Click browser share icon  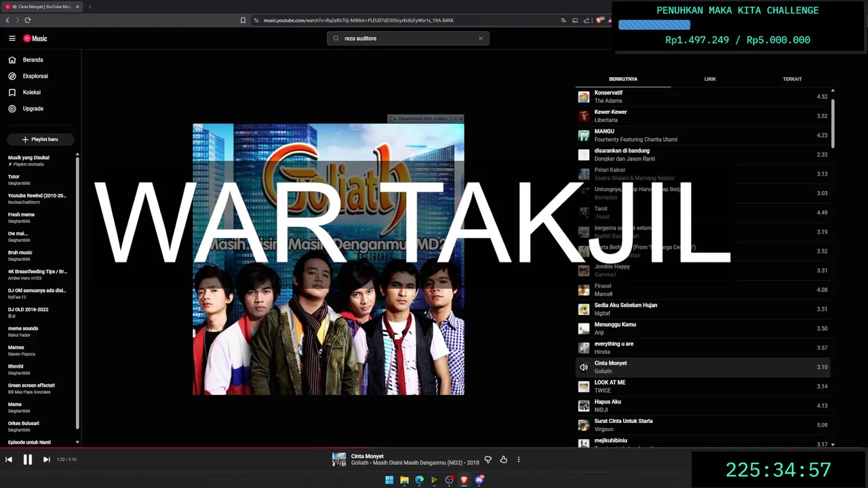587,20
